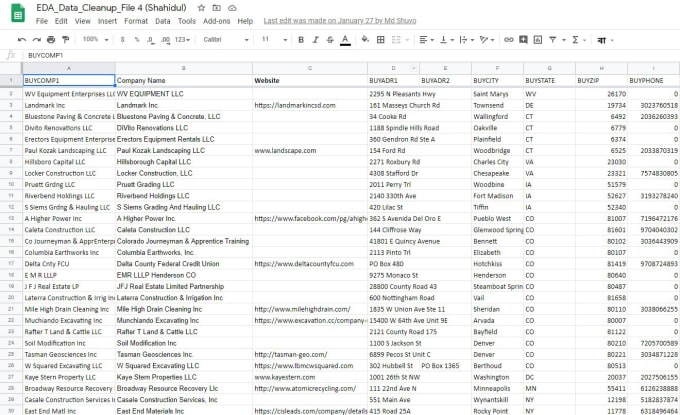The image size is (680, 415).
Task: Open vertical align dropdown
Action: coord(447,39)
